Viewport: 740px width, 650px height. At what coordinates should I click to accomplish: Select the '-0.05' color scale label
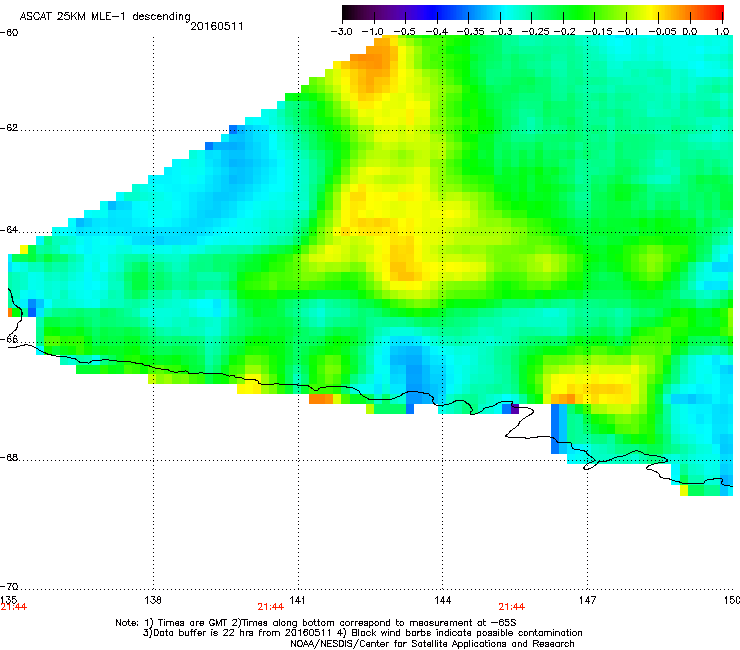662,32
